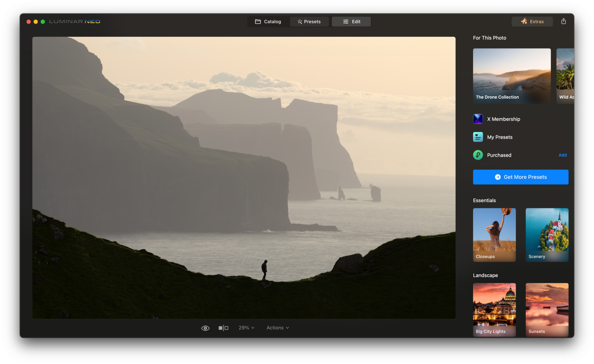The height and width of the screenshot is (364, 594).
Task: Open the Extras panel
Action: click(532, 21)
